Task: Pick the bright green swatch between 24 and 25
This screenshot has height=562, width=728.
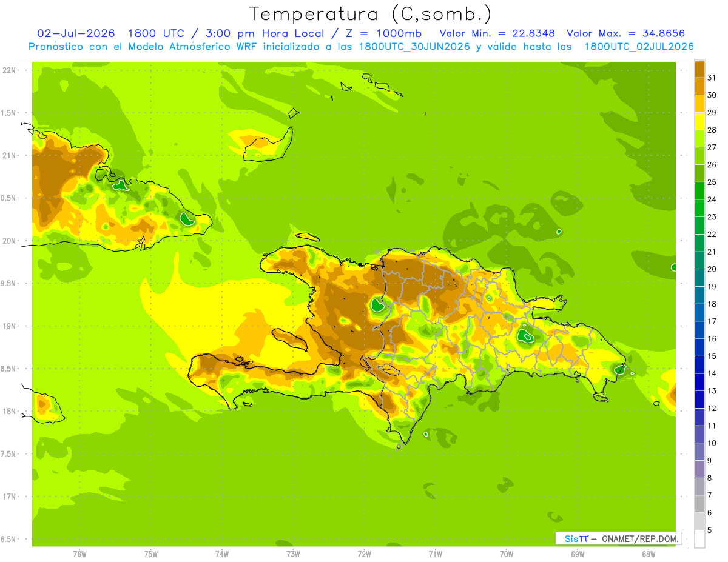Action: click(699, 191)
